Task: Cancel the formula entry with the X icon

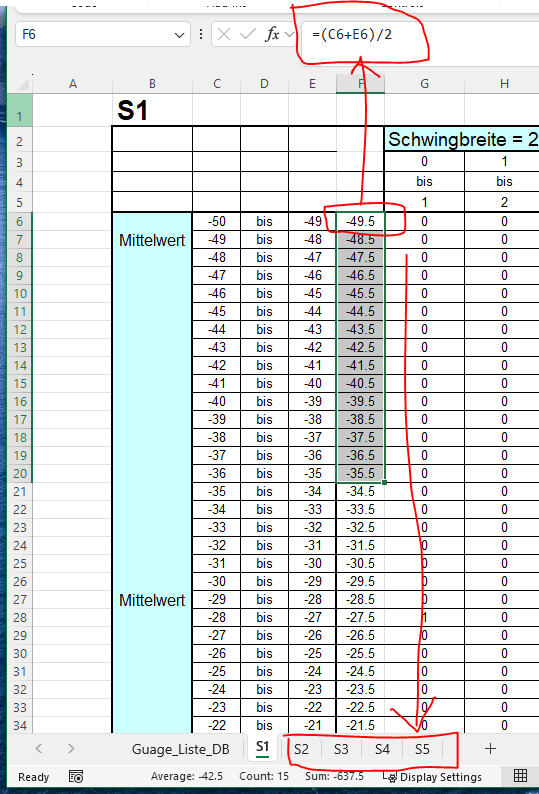Action: pos(223,34)
